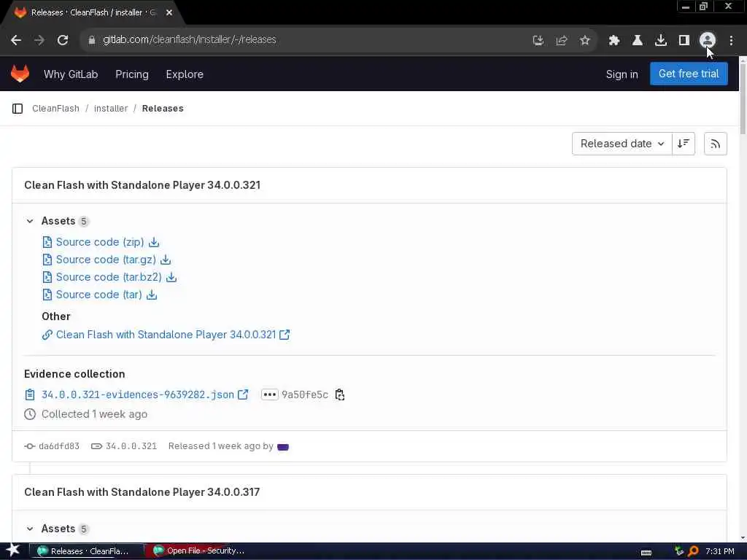Open Chrome profile avatar
The image size is (747, 560).
(708, 40)
